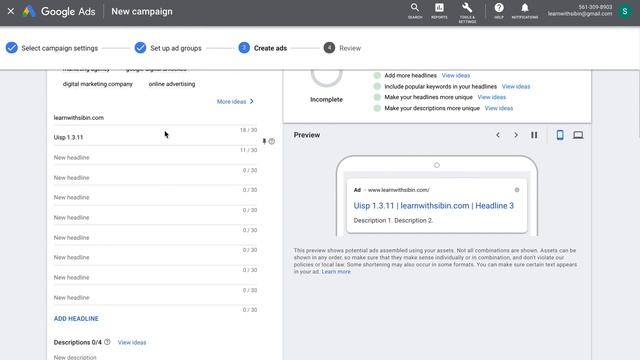Show the next ad preview
The image size is (640, 360).
pos(516,135)
